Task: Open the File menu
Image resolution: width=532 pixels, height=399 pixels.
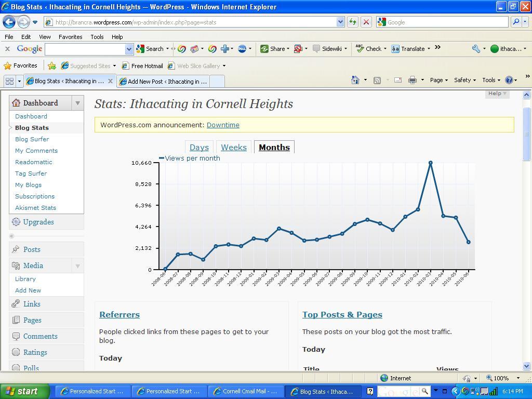Action: click(9, 37)
